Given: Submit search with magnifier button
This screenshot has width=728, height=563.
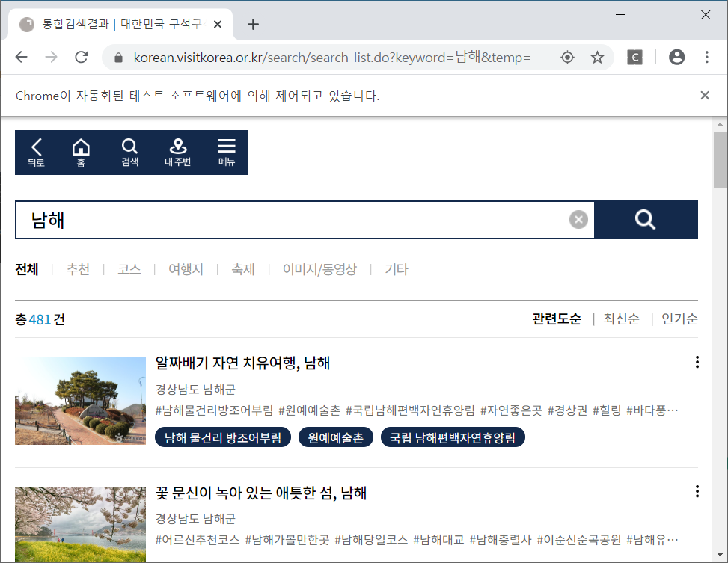Looking at the screenshot, I should [x=646, y=220].
